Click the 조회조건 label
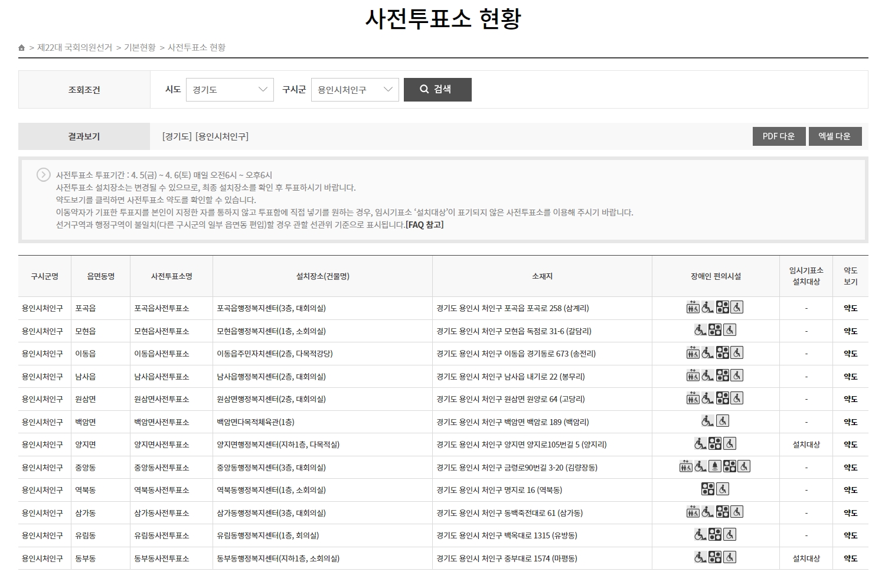Viewport: 885px width, 588px height. (84, 90)
